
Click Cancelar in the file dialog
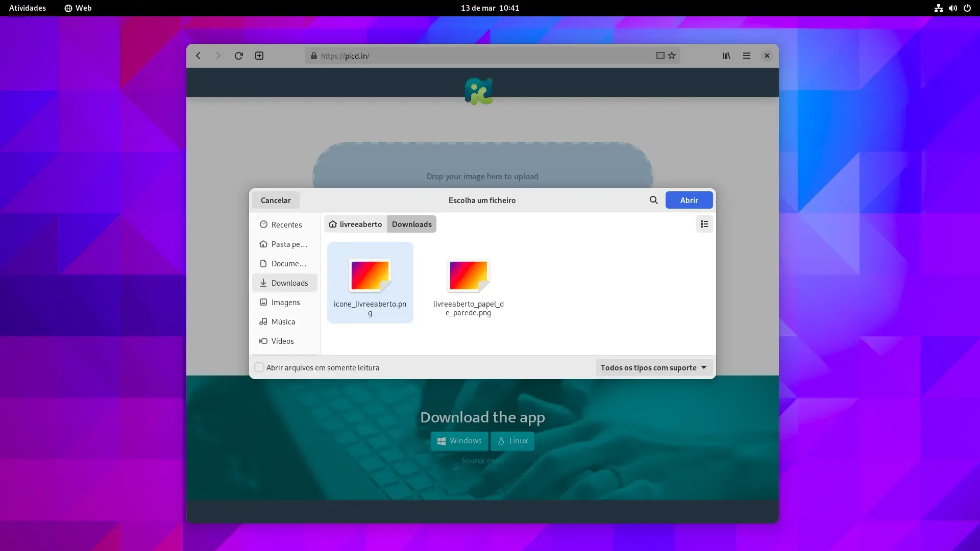click(276, 200)
